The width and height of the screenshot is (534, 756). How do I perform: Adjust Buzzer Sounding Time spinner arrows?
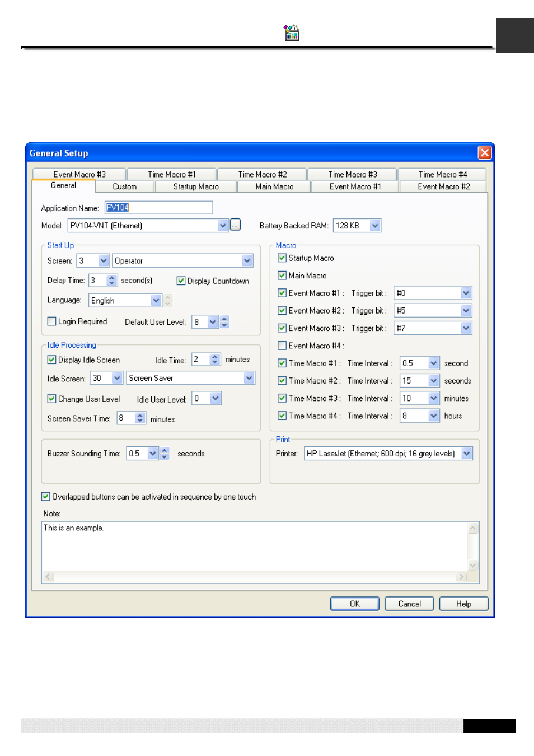pos(165,453)
